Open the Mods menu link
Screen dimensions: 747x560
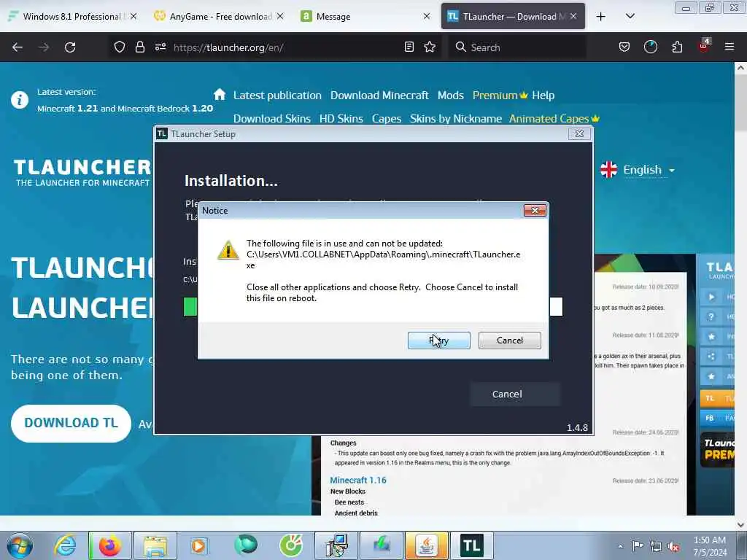[451, 96]
